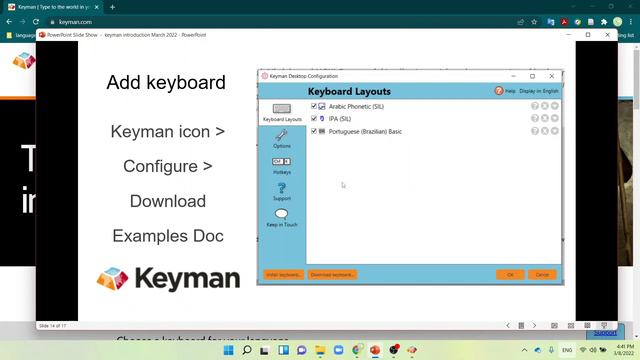Click the OK button in Keyman Configuration
Viewport: 640px width, 360px height.
(510, 275)
